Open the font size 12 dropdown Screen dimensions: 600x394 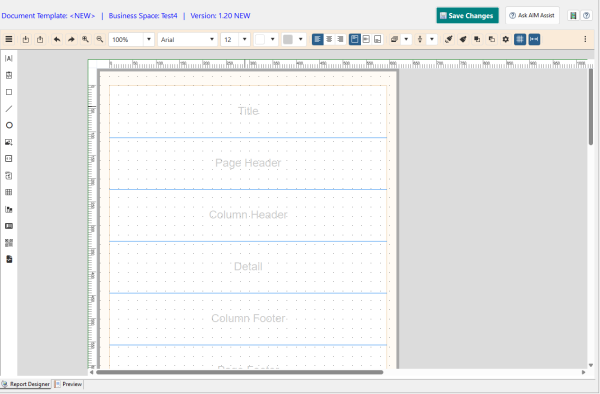[245, 39]
